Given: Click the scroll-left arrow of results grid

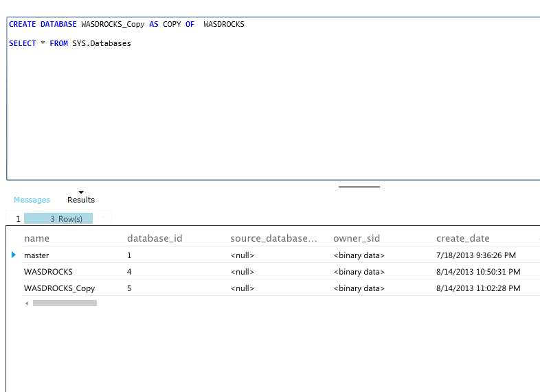Looking at the screenshot, I should 27,303.
